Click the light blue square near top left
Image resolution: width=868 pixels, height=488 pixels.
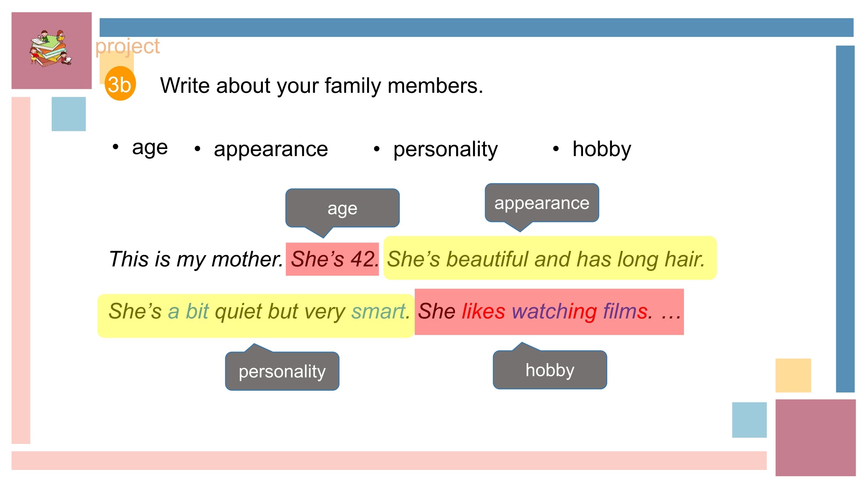point(69,114)
